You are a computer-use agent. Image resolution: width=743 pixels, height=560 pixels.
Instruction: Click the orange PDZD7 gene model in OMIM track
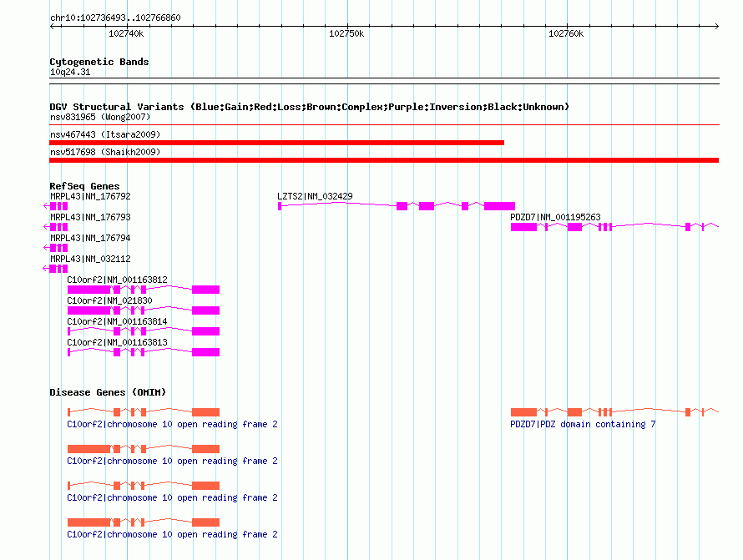(x=614, y=412)
